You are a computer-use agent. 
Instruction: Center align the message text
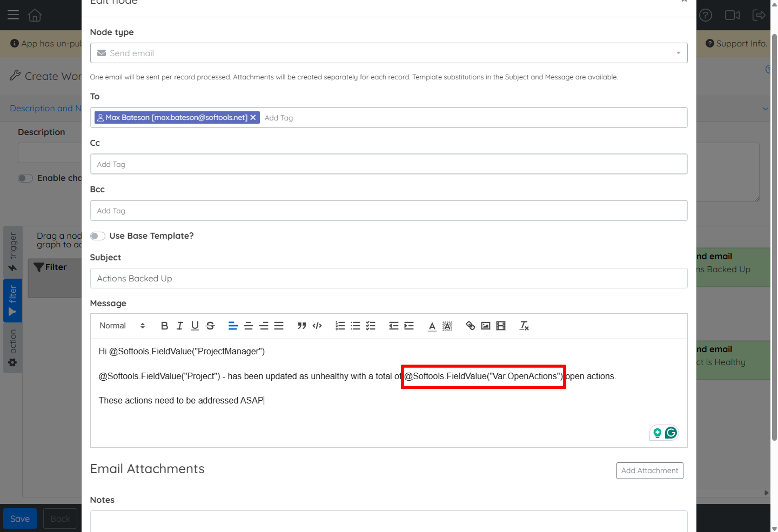point(248,326)
